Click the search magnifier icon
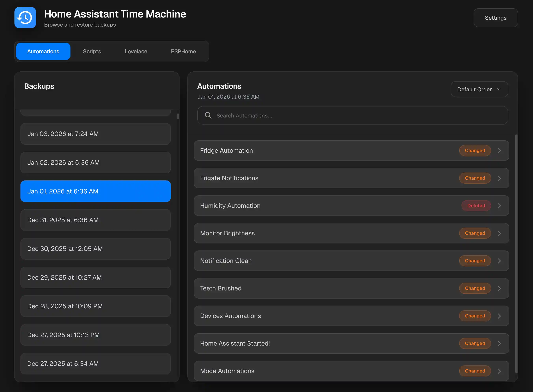 [x=208, y=115]
